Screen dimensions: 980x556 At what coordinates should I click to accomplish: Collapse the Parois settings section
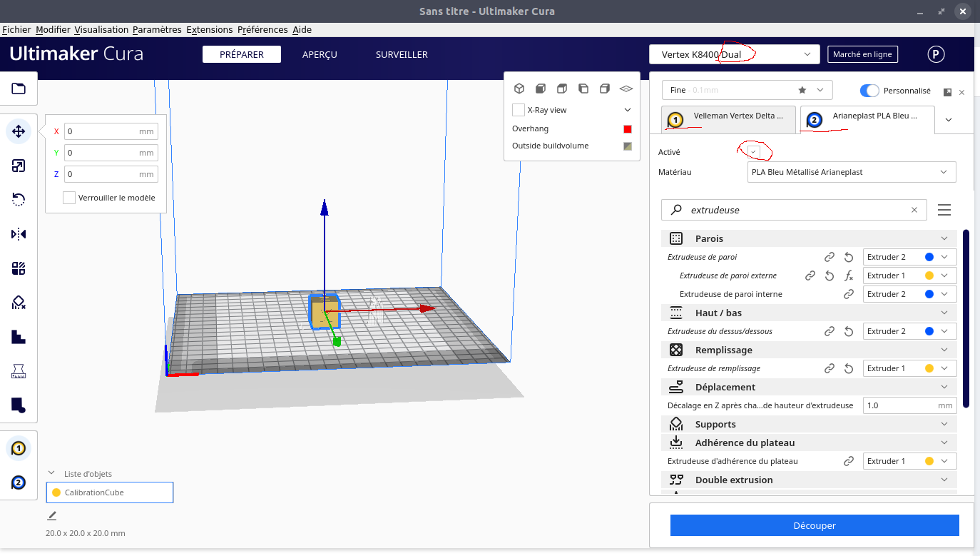coord(810,238)
